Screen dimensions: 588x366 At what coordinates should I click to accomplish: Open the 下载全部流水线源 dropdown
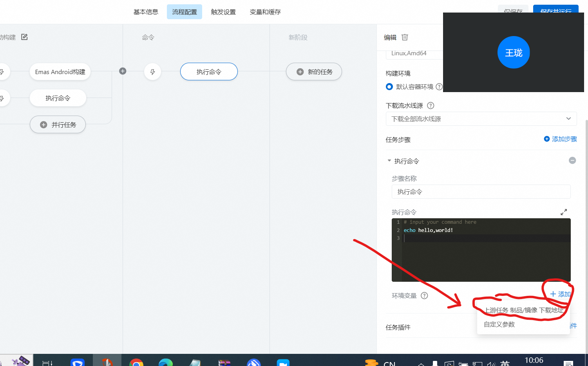[481, 119]
